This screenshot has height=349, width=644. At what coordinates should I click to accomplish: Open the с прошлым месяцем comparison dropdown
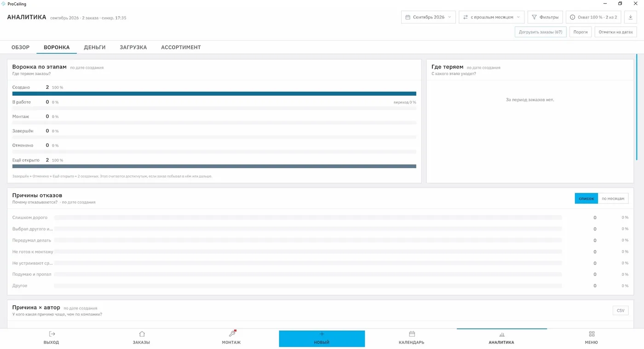tap(492, 17)
